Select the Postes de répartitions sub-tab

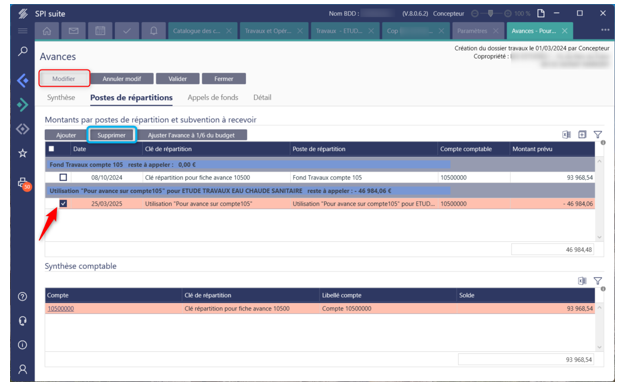tap(131, 98)
